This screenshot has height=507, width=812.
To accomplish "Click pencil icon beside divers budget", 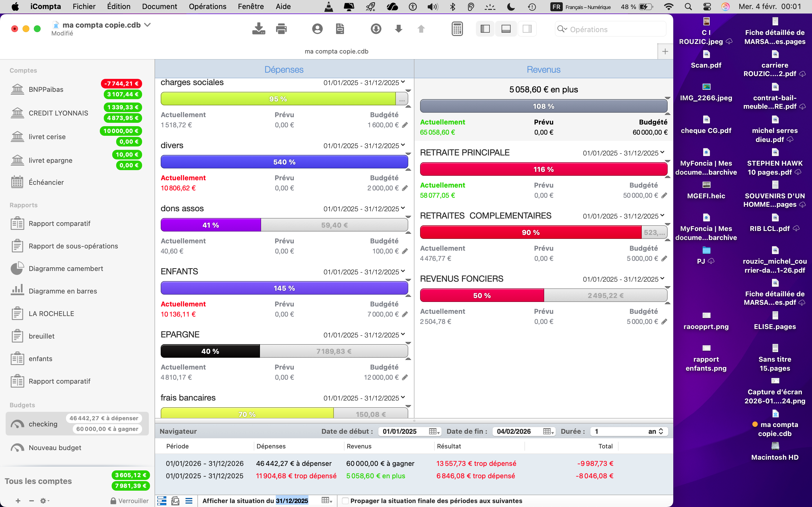I will coord(405,188).
